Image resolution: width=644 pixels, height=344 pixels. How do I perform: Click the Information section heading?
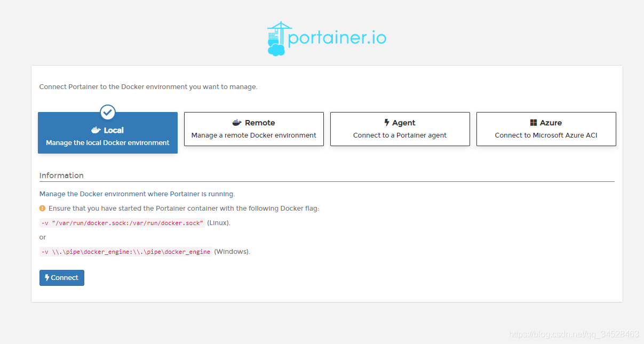pyautogui.click(x=61, y=175)
